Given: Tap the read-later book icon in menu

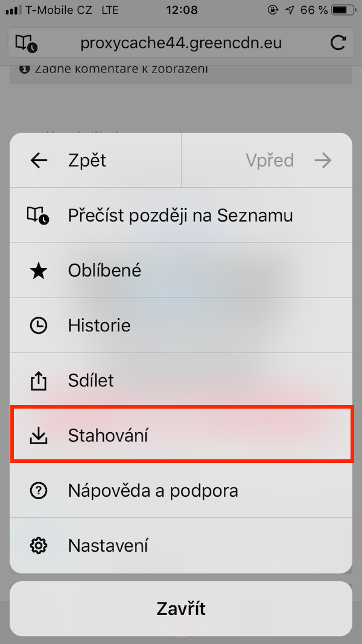Looking at the screenshot, I should [x=39, y=215].
